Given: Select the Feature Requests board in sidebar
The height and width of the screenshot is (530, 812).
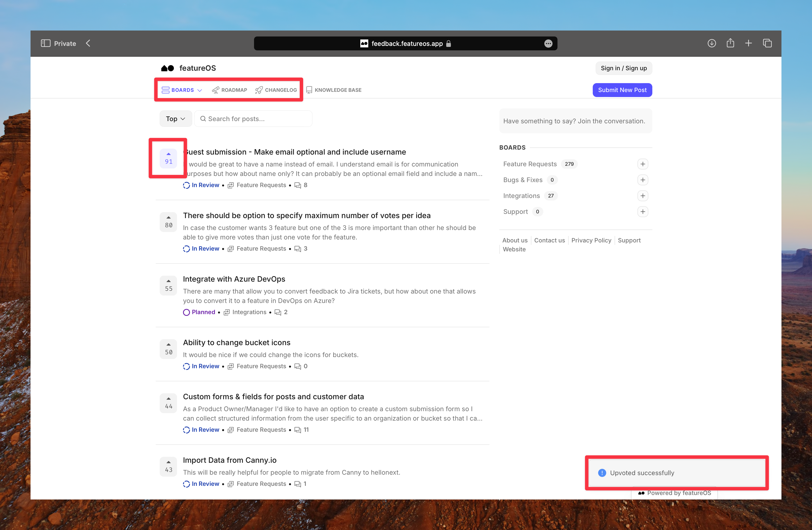Looking at the screenshot, I should click(530, 164).
